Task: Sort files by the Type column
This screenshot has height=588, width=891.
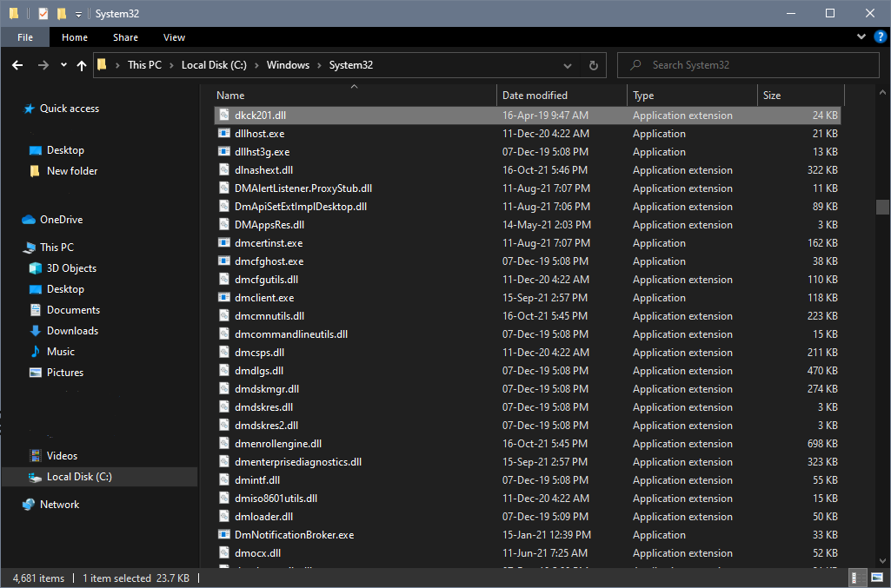Action: pos(693,96)
